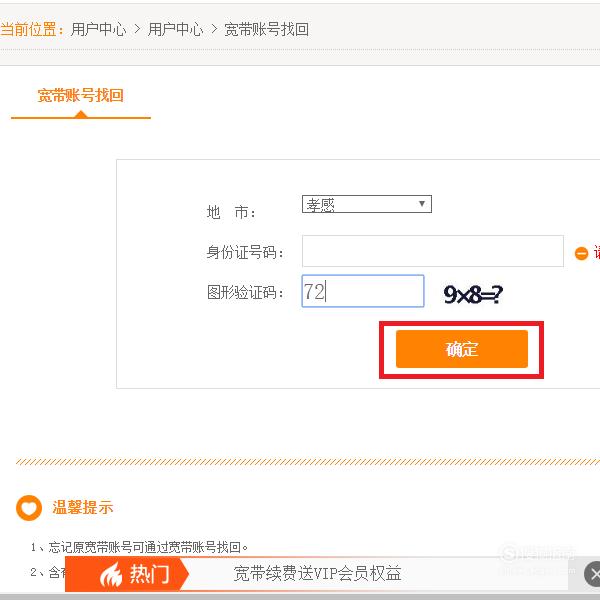Screen dimensions: 600x600
Task: Select the orange 宽带账号找回 tab
Action: pyautogui.click(x=81, y=96)
